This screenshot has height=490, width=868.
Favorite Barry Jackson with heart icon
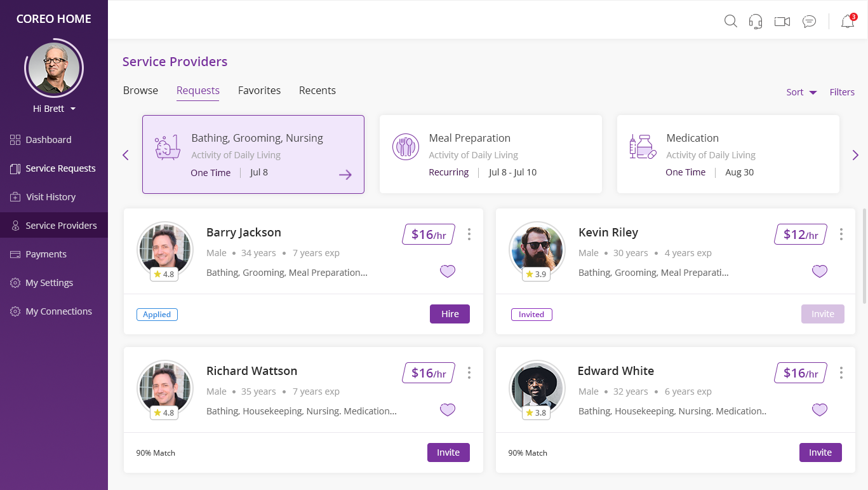coord(448,271)
